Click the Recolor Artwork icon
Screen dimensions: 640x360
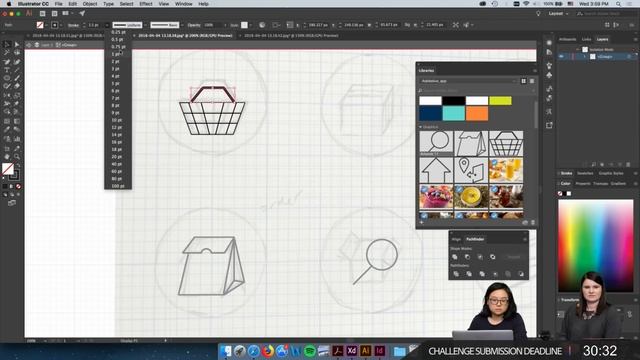(262, 25)
